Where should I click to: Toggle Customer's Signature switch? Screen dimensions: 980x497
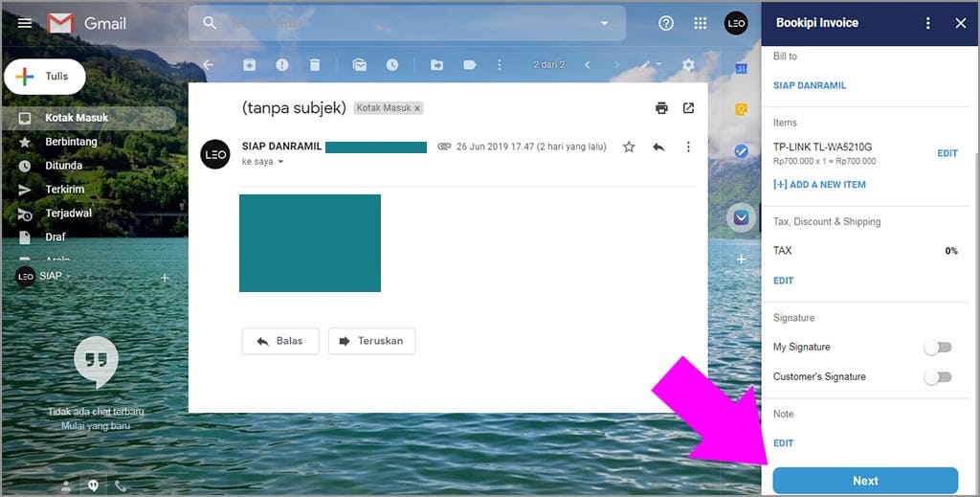coord(938,377)
